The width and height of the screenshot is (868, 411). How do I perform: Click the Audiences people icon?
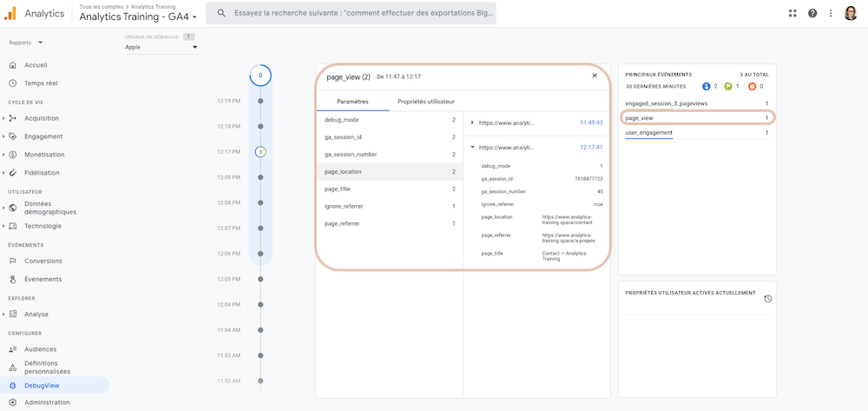click(x=13, y=349)
